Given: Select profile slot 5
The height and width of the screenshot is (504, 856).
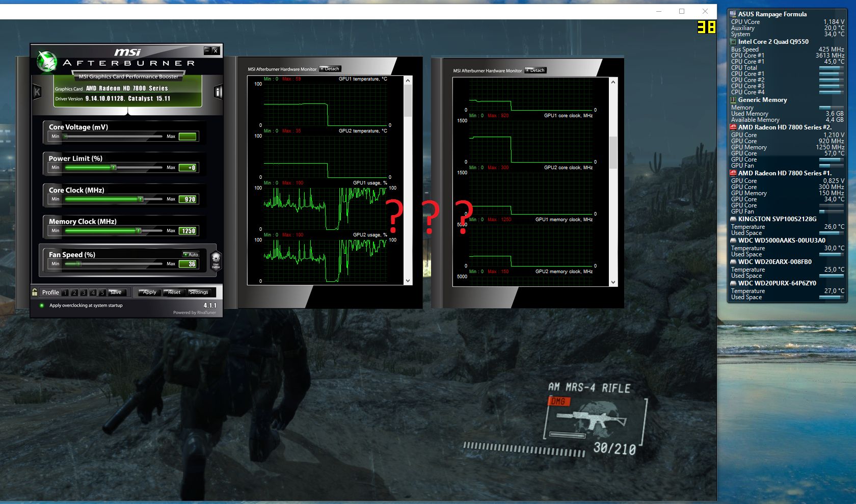Looking at the screenshot, I should pyautogui.click(x=102, y=293).
